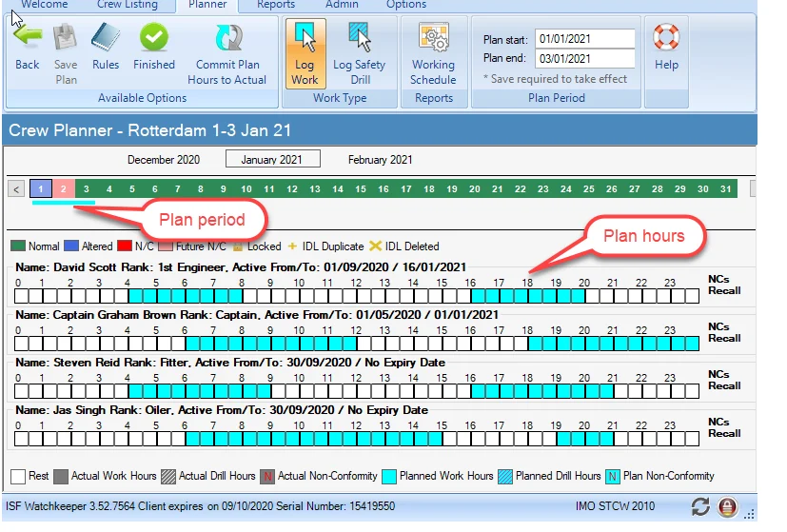
Task: Switch to the Reports tab
Action: tap(276, 5)
